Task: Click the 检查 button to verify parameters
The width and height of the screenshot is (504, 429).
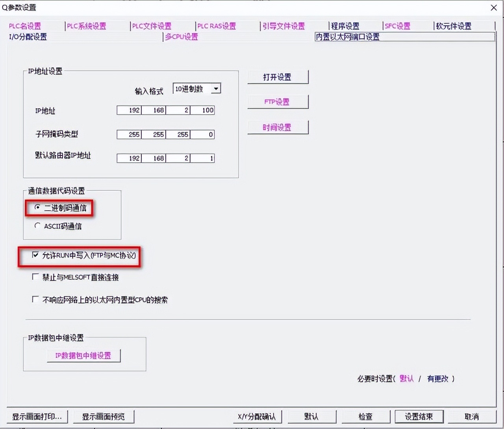Action: 365,416
